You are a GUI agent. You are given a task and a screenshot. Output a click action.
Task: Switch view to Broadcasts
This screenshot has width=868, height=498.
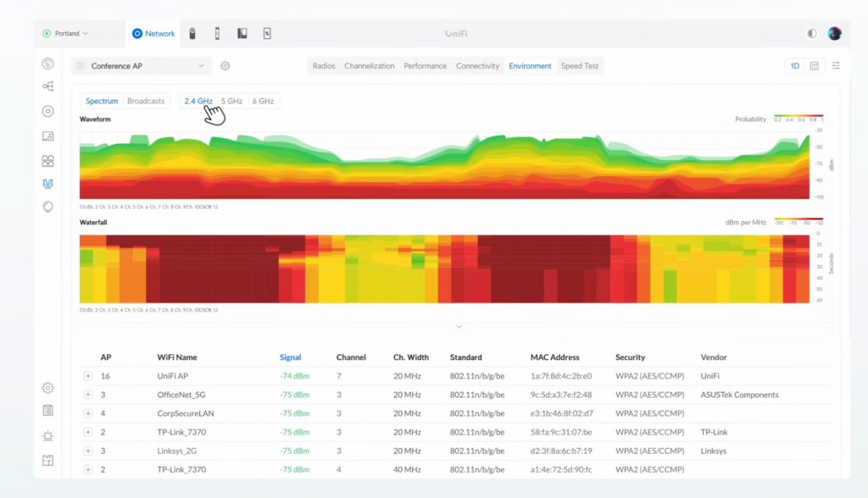click(x=146, y=102)
